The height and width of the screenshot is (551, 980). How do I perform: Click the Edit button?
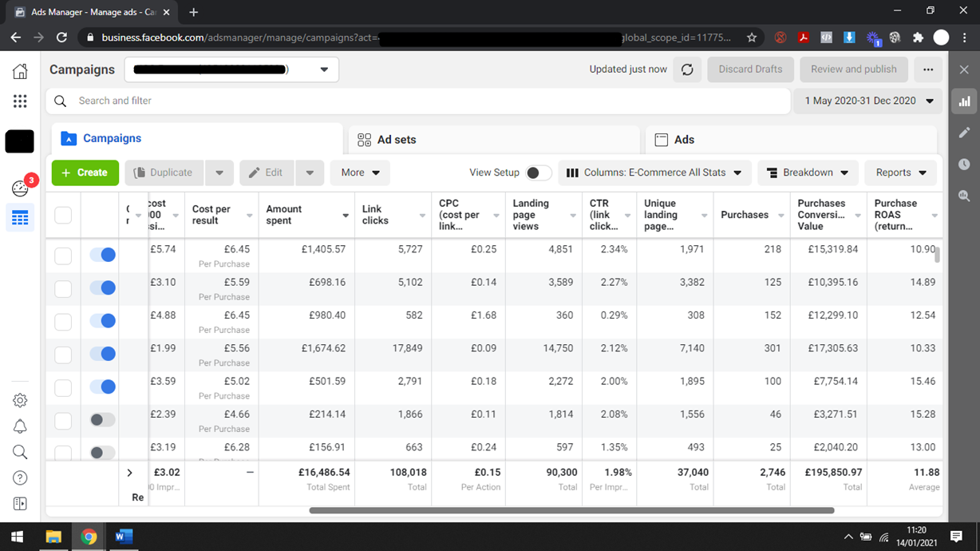tap(267, 172)
